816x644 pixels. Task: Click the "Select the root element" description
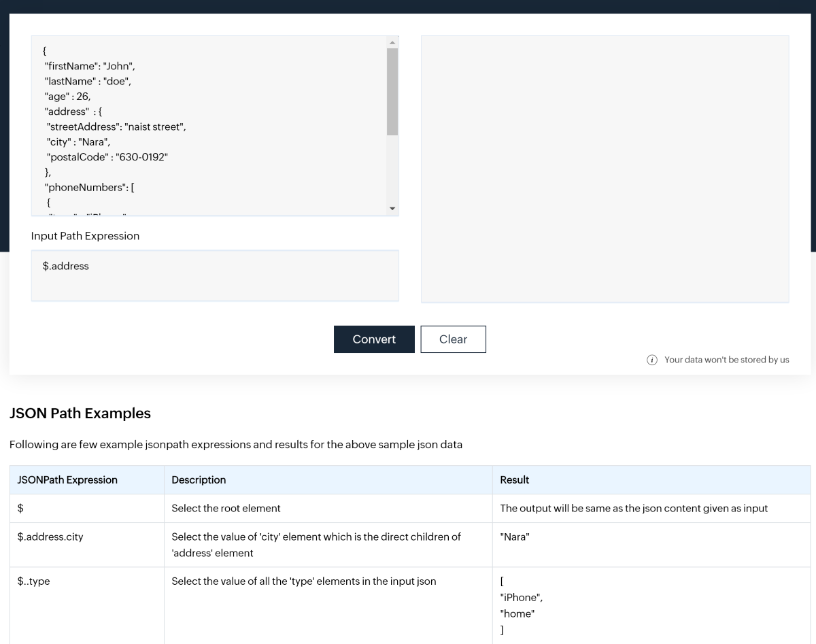(226, 509)
